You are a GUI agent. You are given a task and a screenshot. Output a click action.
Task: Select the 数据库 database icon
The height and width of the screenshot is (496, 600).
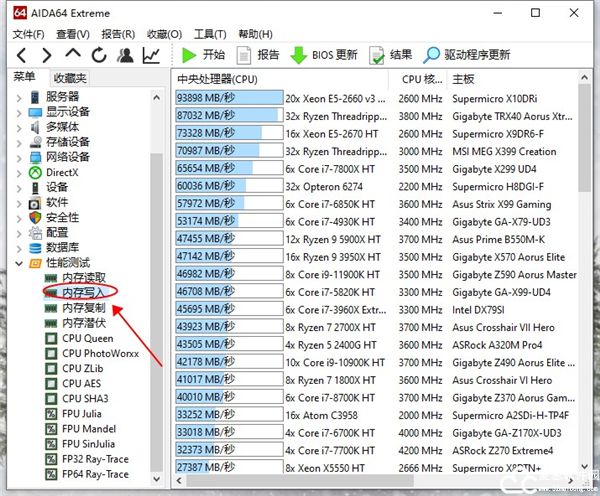click(35, 248)
